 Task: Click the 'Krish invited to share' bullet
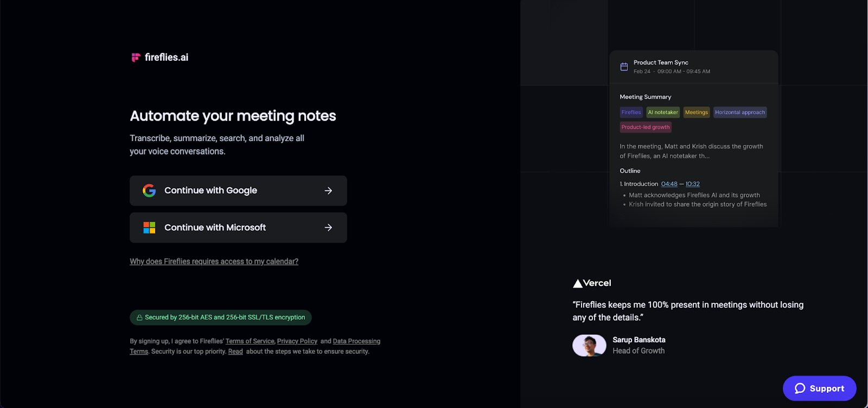tap(698, 205)
